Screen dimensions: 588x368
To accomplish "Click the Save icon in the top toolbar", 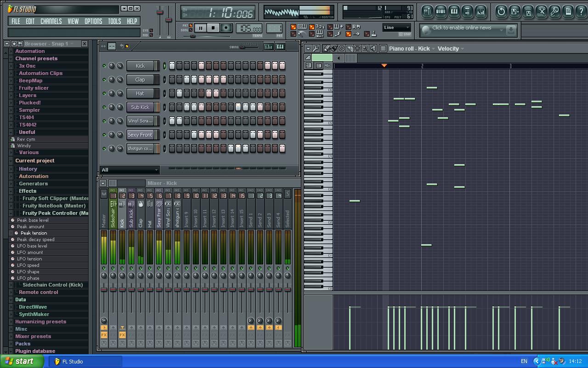I will click(514, 12).
